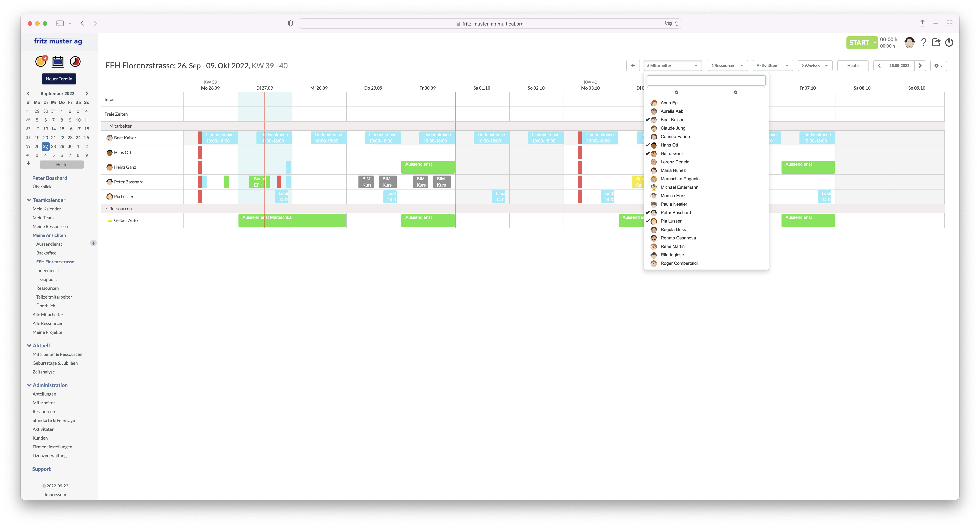
Task: Click Safari sidebar toggle icon
Action: [x=60, y=23]
